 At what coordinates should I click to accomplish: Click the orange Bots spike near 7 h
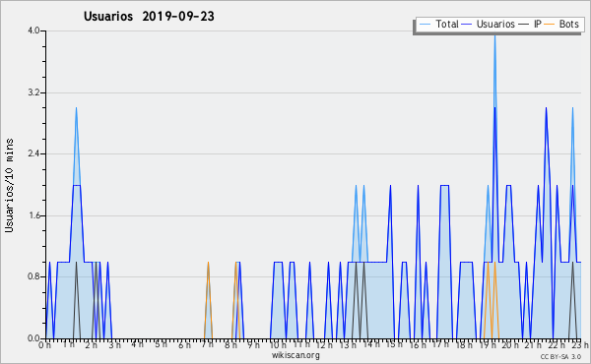[x=208, y=300]
